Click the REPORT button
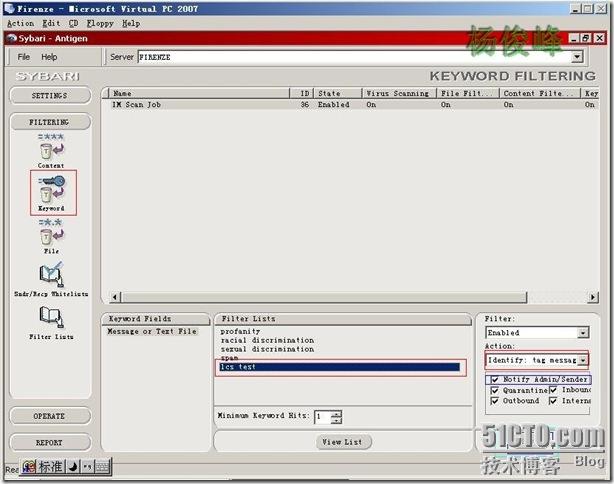614x484 pixels. point(50,442)
